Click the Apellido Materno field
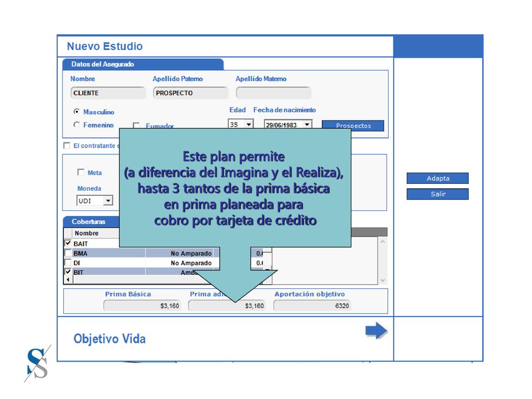 point(273,93)
